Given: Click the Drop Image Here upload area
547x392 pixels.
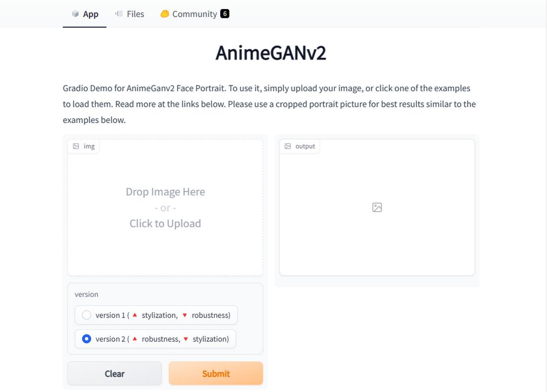Looking at the screenshot, I should (165, 208).
